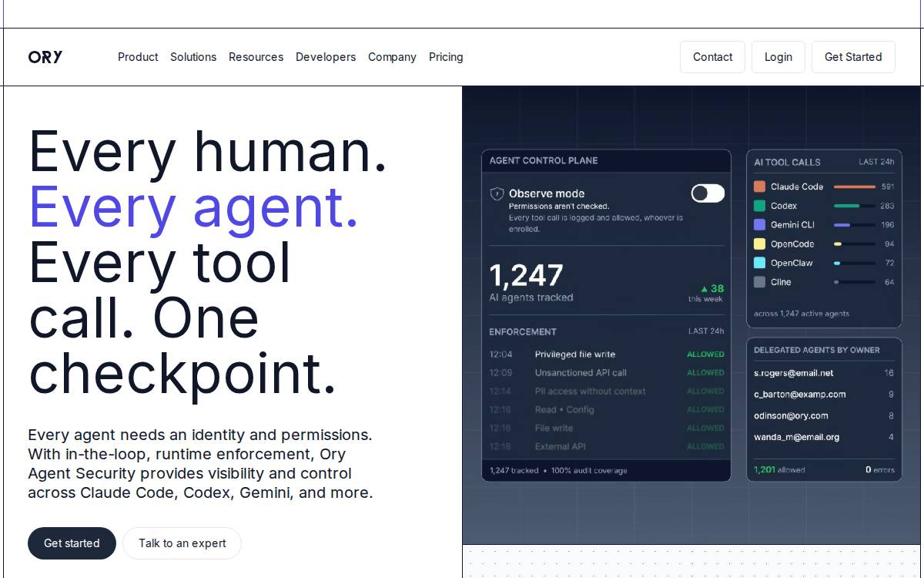The height and width of the screenshot is (578, 924).
Task: Click wanda_m@email.org owner row
Action: point(824,437)
